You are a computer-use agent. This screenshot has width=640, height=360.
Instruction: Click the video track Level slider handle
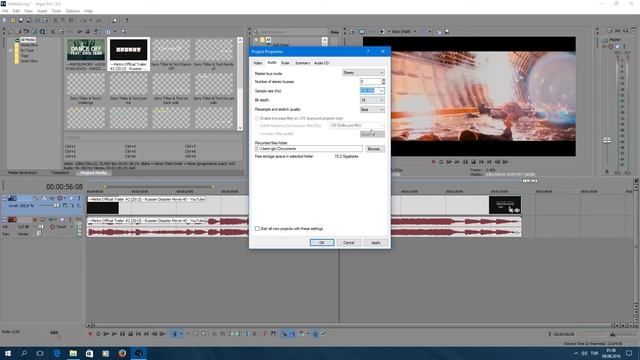(x=57, y=206)
